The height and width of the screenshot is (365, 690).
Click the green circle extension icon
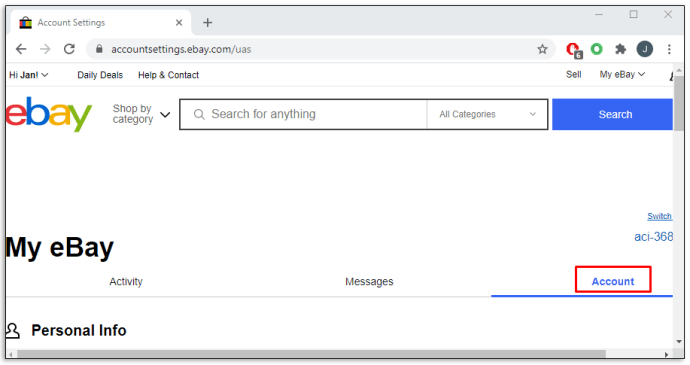tap(597, 49)
